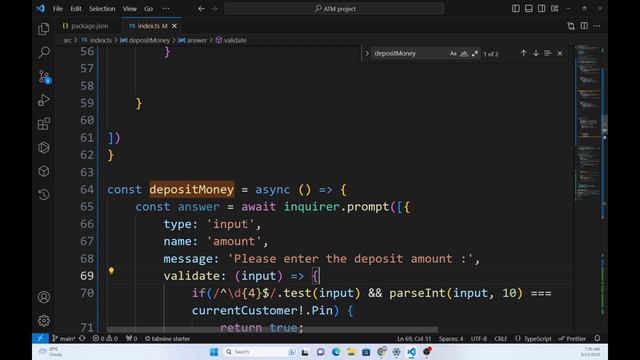Open the Timeline history icon in activity bar

tap(44, 194)
